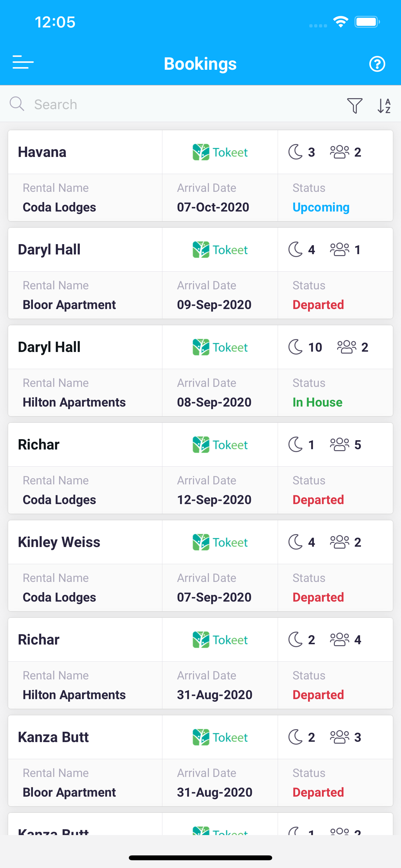The height and width of the screenshot is (868, 401).
Task: Open the Havana booking
Action: pos(200,176)
